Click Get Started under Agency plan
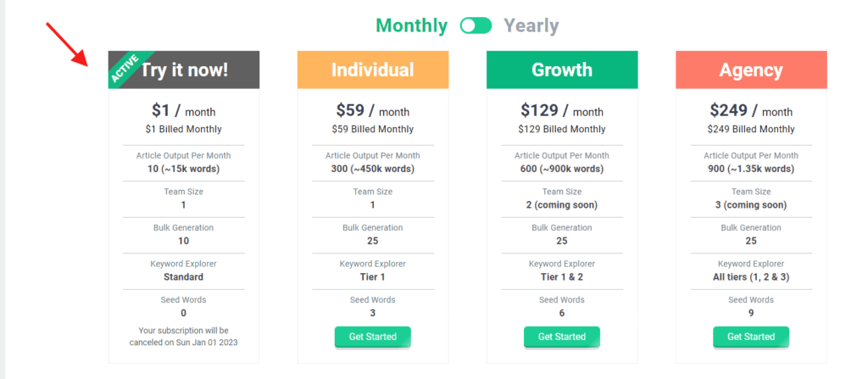The image size is (868, 379). [x=751, y=337]
